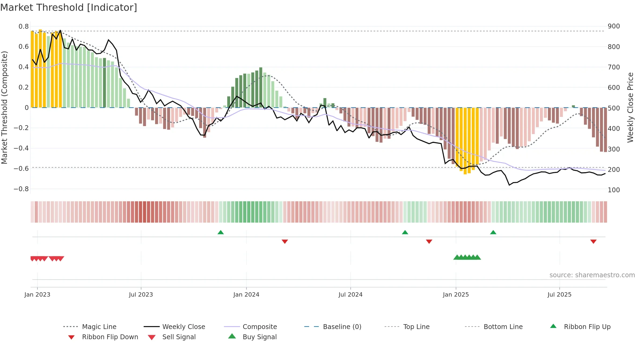Click the Jan 2023 axis label
Viewport: 644px width, 362px height.
point(37,294)
